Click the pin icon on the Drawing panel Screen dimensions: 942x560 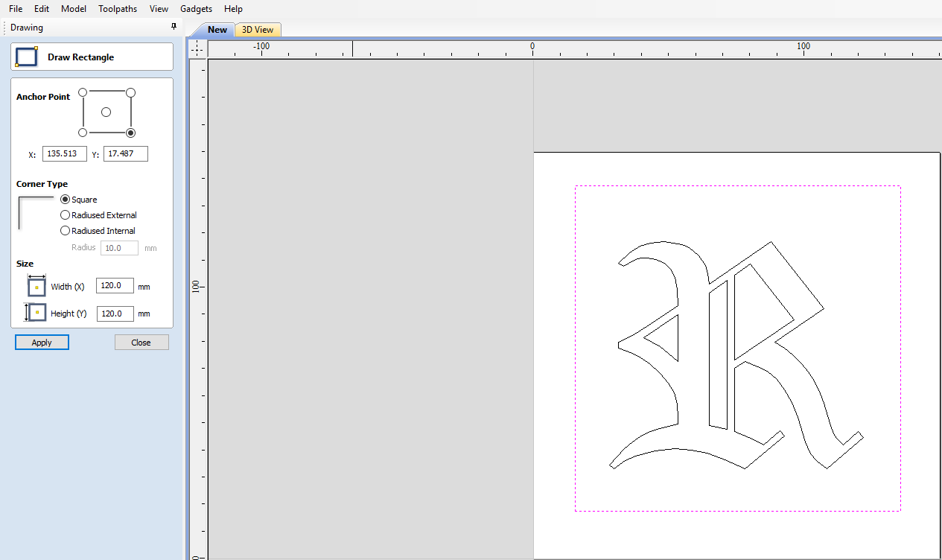click(174, 26)
